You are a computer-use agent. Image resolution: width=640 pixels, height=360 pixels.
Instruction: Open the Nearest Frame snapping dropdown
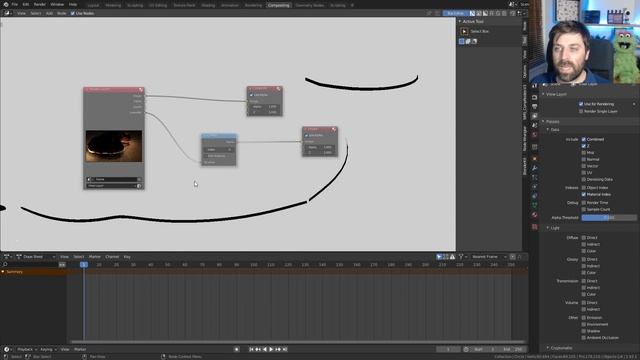coord(489,257)
